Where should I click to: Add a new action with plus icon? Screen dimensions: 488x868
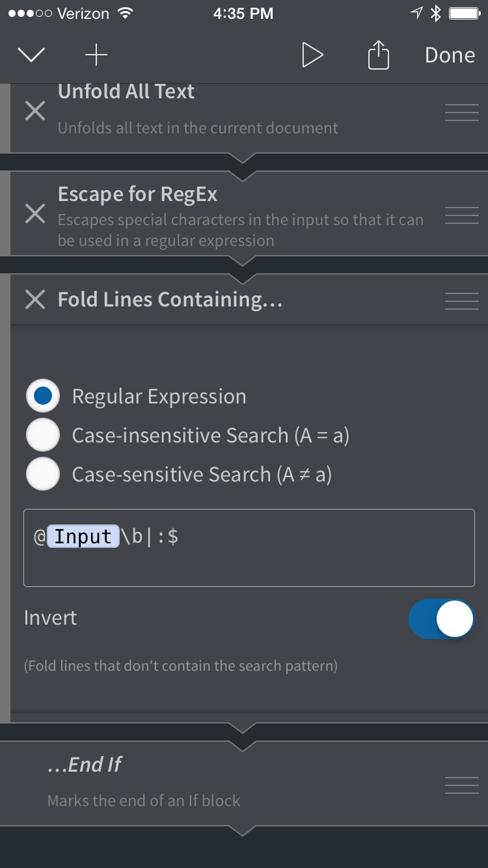coord(96,55)
